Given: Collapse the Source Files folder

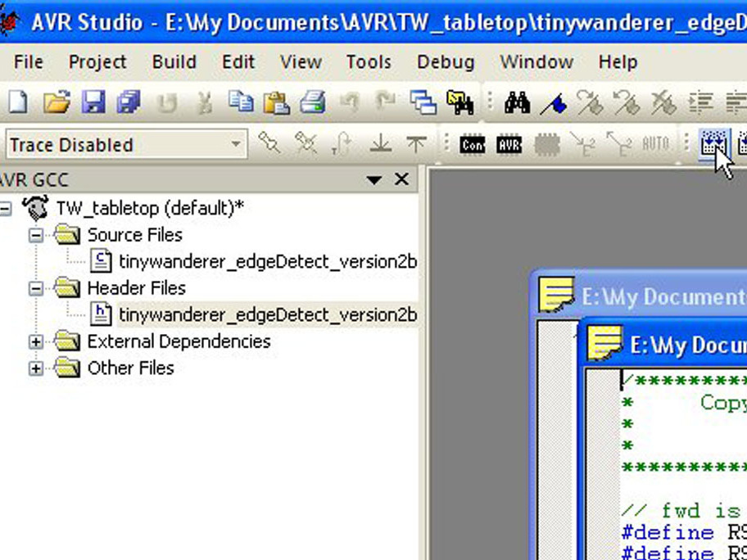Looking at the screenshot, I should 36,235.
